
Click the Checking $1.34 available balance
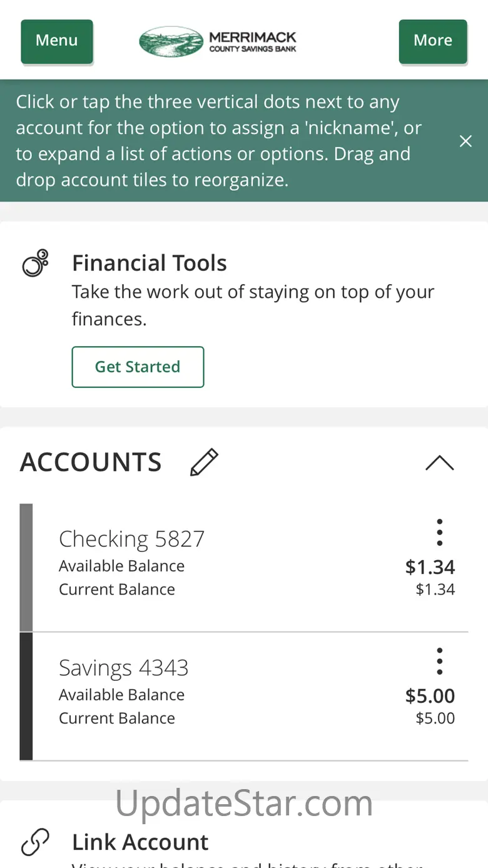click(x=430, y=567)
